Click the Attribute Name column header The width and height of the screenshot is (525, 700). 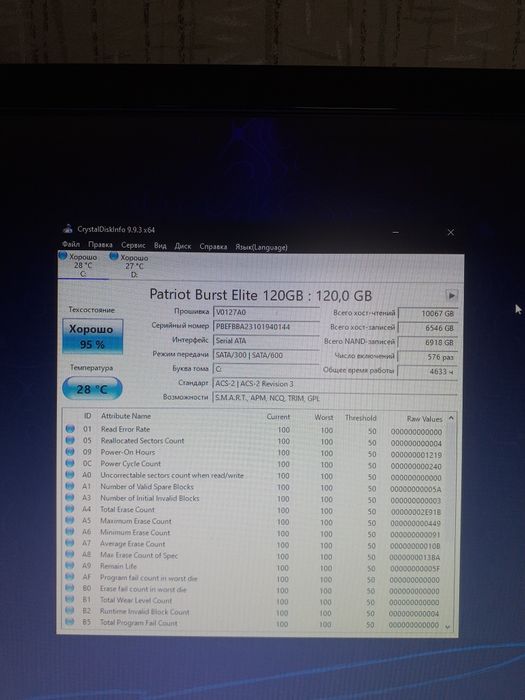click(126, 416)
